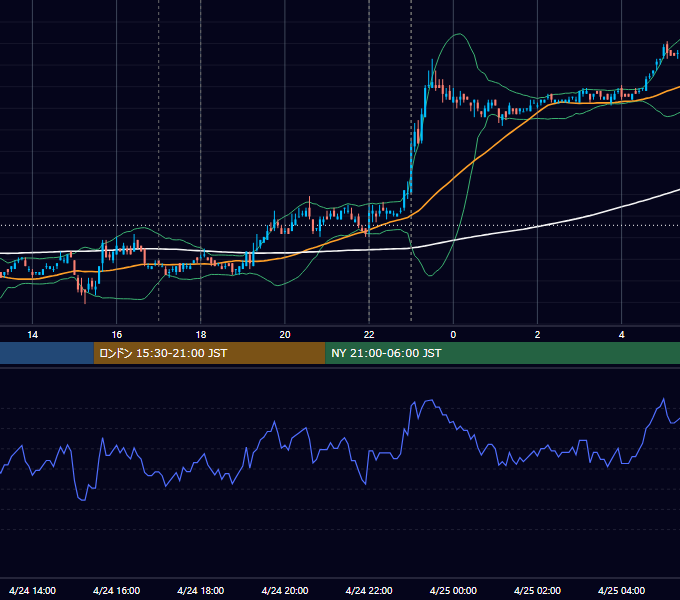
Task: Click the 22 hour axis label
Action: tap(369, 335)
